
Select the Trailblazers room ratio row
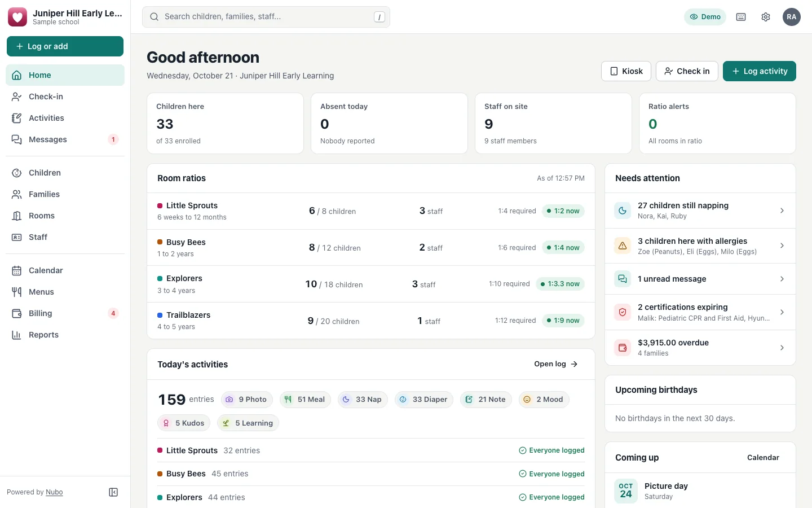pos(371,321)
